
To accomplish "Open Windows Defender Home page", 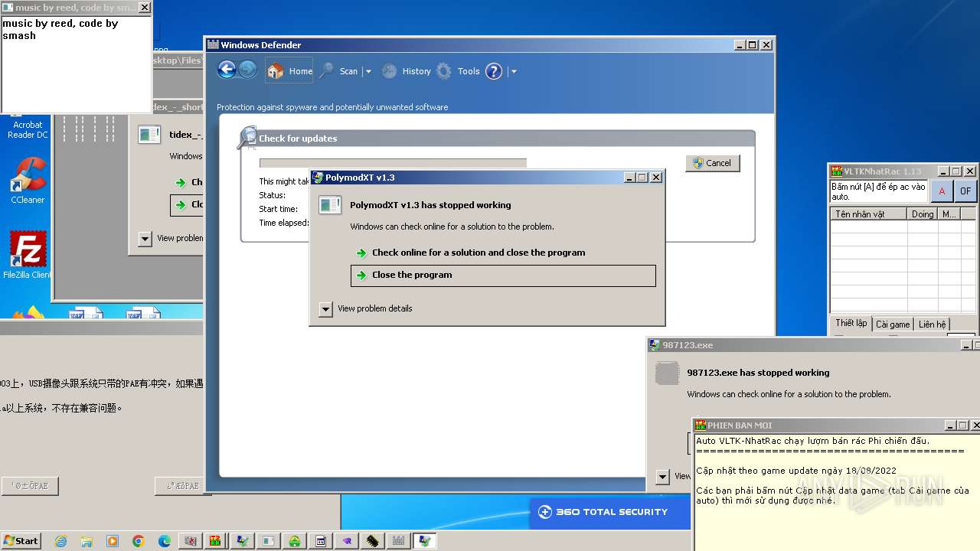I will coord(290,71).
